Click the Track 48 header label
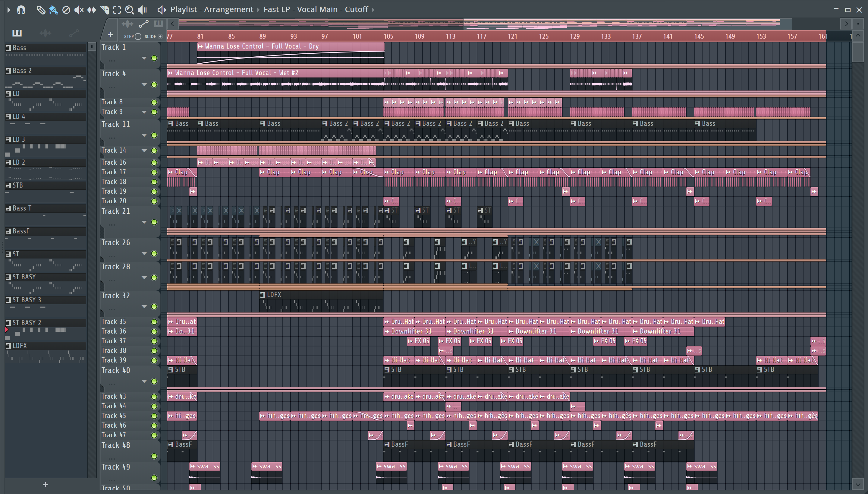The image size is (868, 494). click(x=116, y=445)
